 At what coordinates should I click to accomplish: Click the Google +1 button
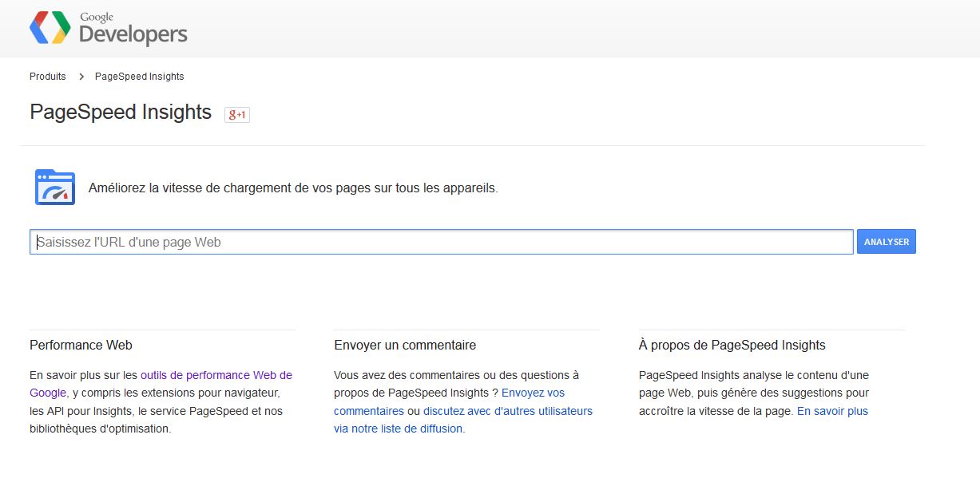237,115
